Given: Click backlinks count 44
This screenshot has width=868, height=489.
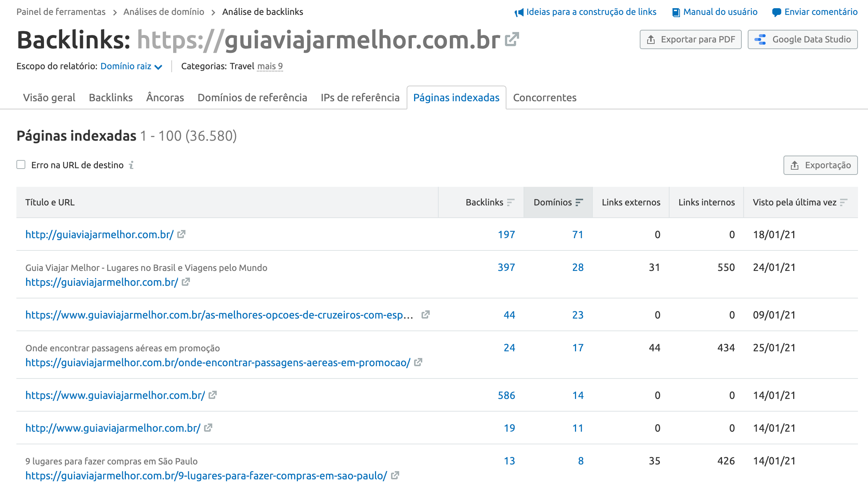Looking at the screenshot, I should (x=509, y=315).
